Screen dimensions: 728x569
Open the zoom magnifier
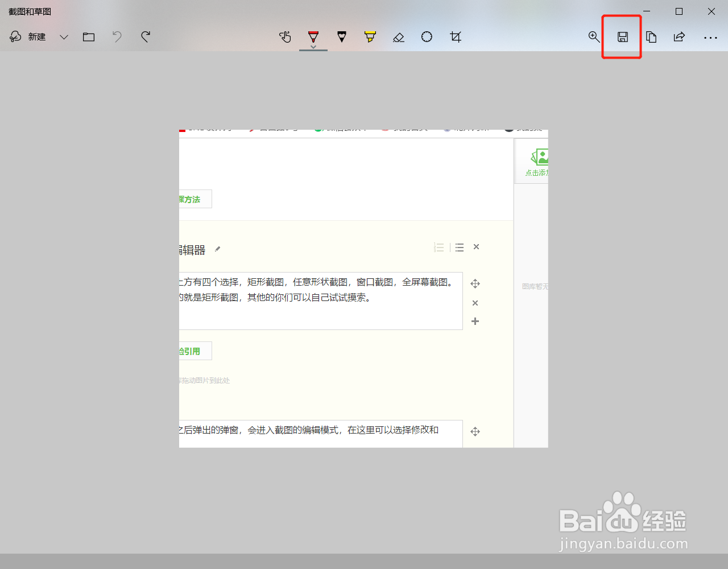tap(594, 37)
